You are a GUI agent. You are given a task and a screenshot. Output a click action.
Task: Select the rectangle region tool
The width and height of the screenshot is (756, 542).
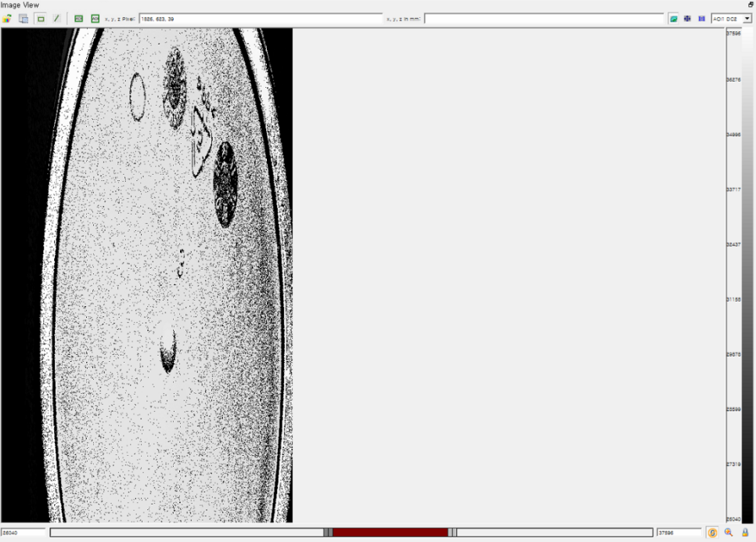[41, 18]
